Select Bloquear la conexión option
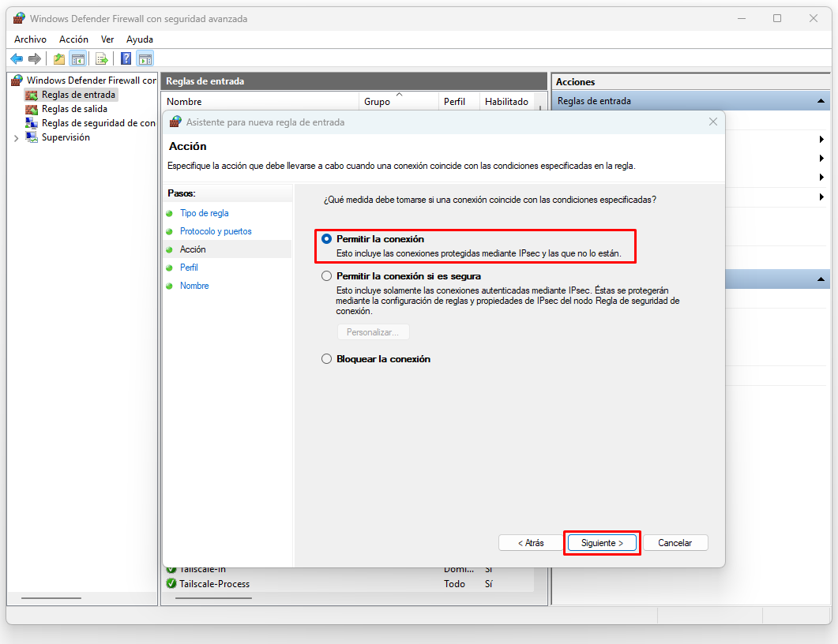838x644 pixels. 326,359
